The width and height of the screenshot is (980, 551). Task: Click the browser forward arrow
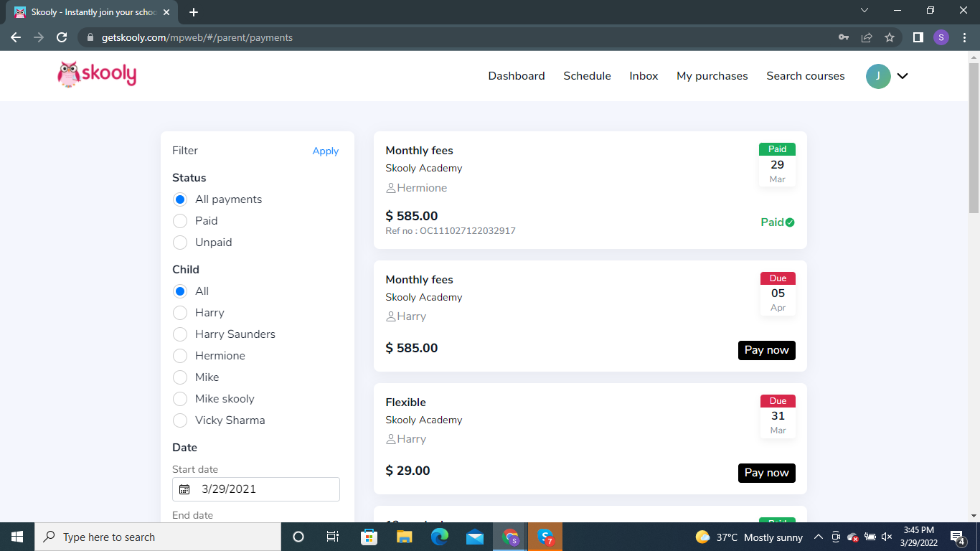tap(39, 37)
